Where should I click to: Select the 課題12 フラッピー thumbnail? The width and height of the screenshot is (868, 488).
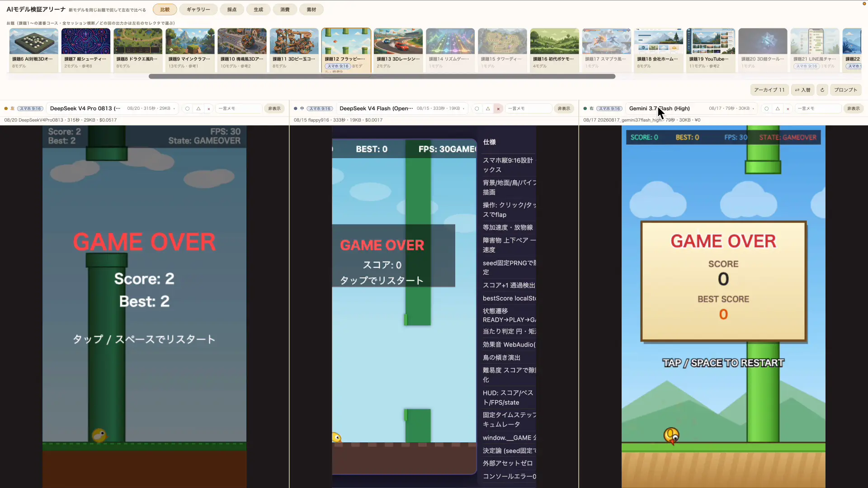pyautogui.click(x=346, y=50)
